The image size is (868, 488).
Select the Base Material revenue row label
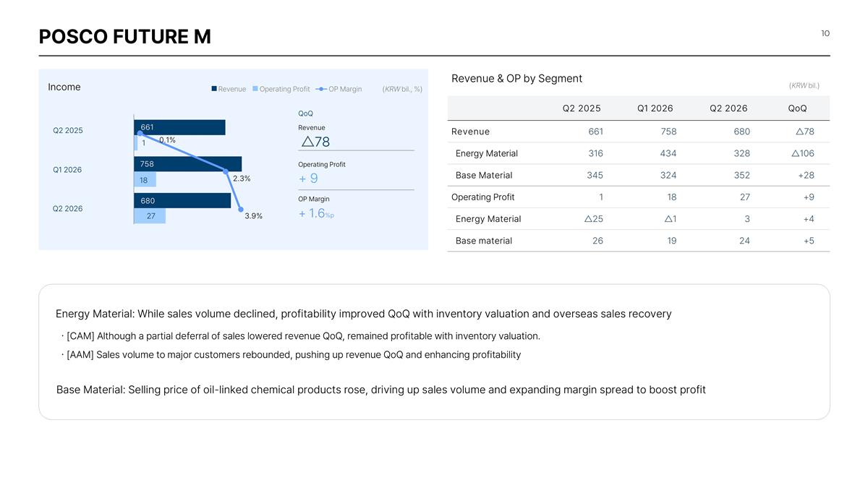click(484, 175)
